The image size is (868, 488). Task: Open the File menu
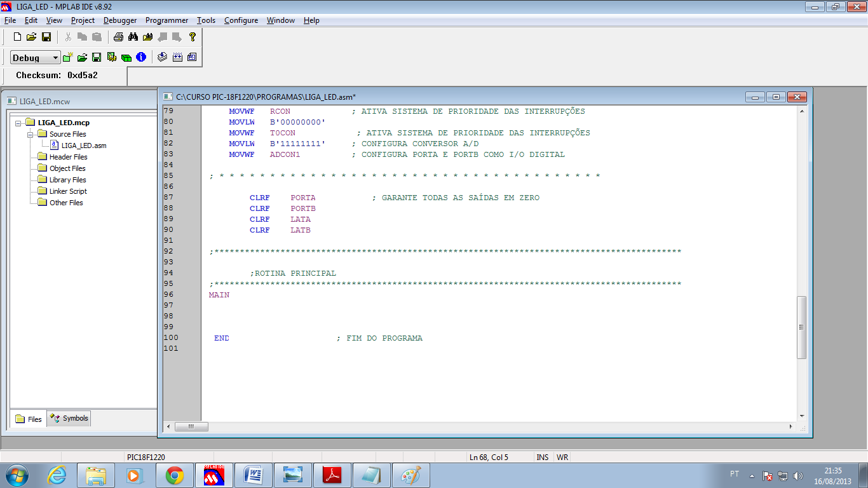pyautogui.click(x=10, y=20)
